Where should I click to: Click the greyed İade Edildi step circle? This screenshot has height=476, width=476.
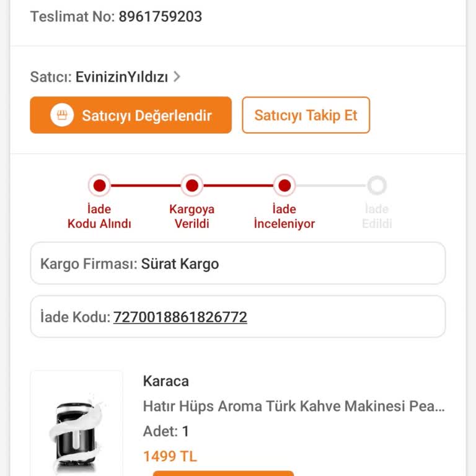click(377, 185)
